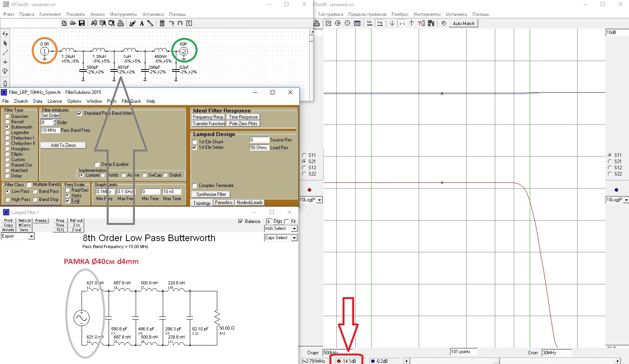Place a ground symbol from left palette
Image resolution: width=629 pixels, height=364 pixels.
pyautogui.click(x=5, y=62)
